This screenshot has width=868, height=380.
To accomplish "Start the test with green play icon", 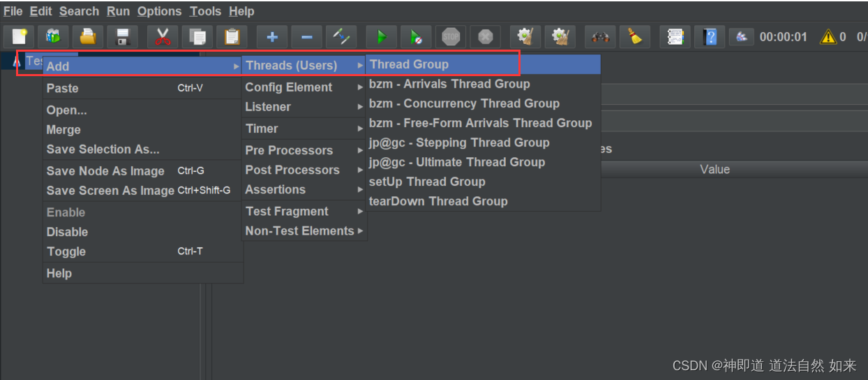I will 382,37.
